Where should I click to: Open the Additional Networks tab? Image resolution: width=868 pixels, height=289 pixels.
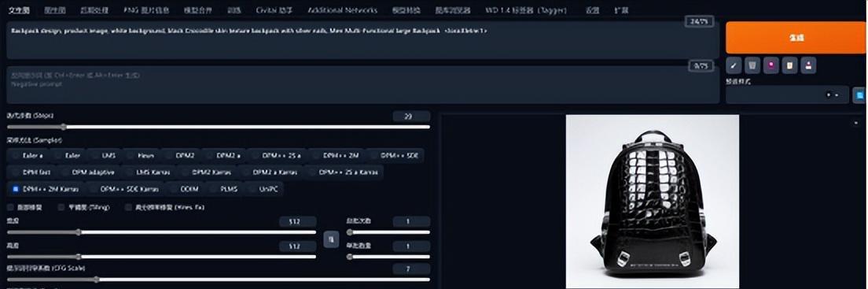(x=342, y=10)
